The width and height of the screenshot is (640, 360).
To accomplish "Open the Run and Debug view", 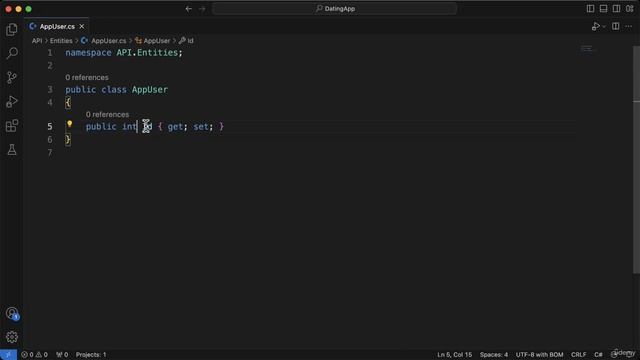I will [x=12, y=101].
